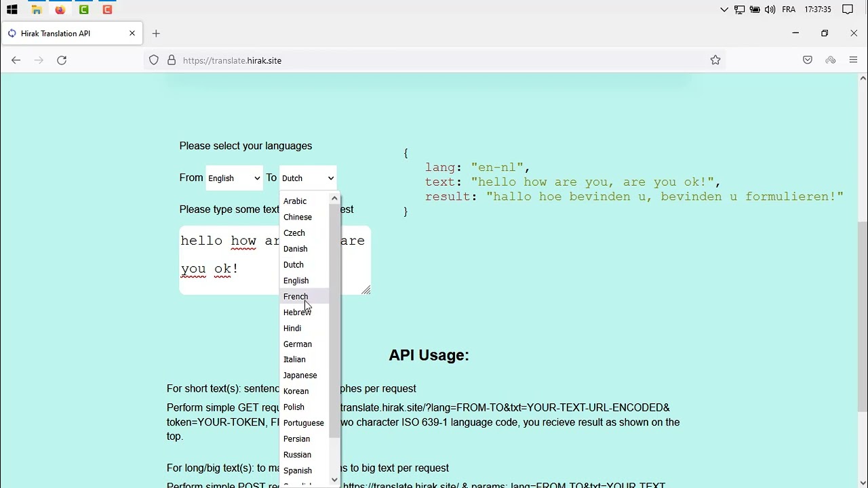
Task: Pick Portuguese in the dropdown list
Action: coord(304,423)
